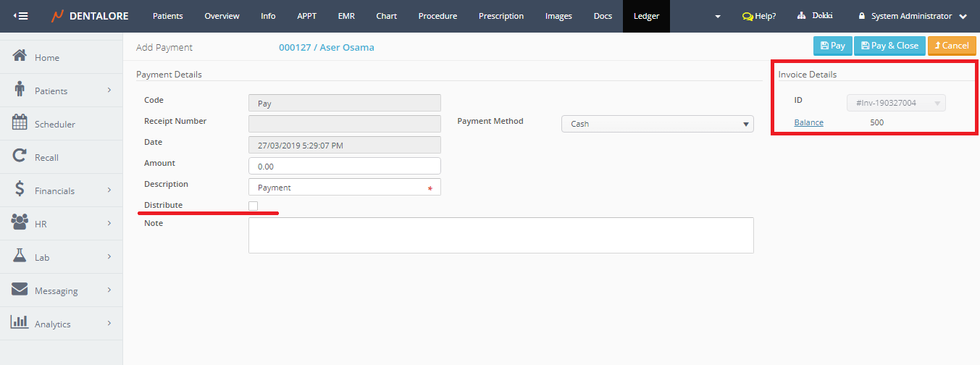Click the Scheduler calendar icon
This screenshot has width=980, height=365.
(20, 123)
